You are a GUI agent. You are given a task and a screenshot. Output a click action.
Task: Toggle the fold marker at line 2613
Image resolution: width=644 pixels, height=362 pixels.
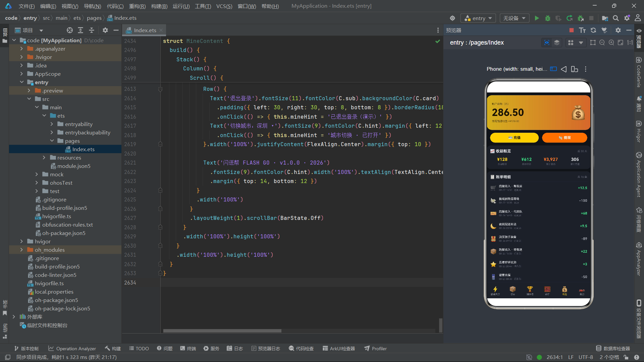coord(160,89)
